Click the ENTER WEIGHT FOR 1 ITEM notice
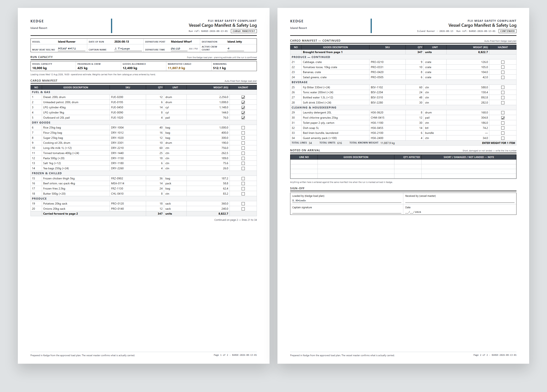The image size is (547, 392). [x=498, y=143]
